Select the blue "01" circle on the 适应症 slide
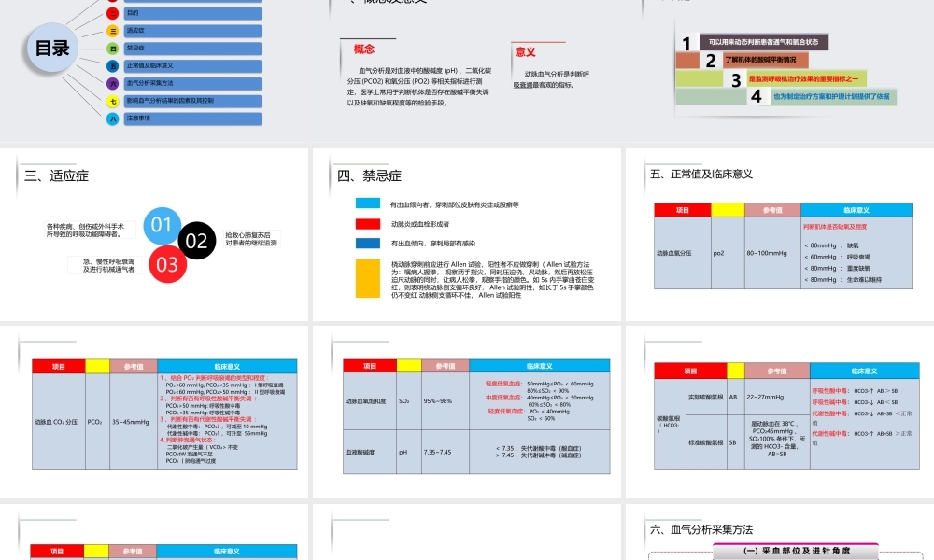The height and width of the screenshot is (560, 934). (x=161, y=224)
